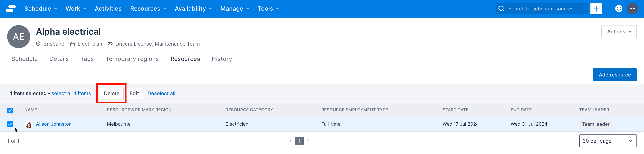Click the sync refresh icon
644x154 pixels.
618,9
